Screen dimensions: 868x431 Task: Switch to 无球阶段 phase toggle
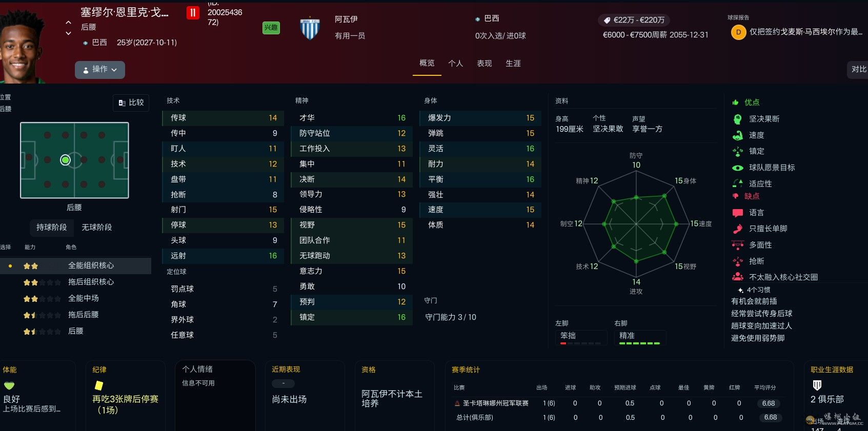[96, 227]
